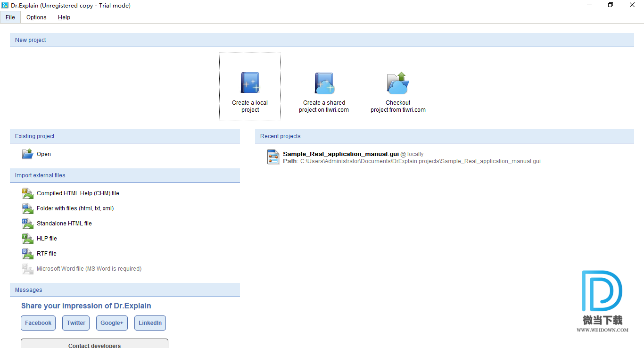Viewport: 644px width, 348px height.
Task: Open recent project Sample_Real_application_manual.gui title
Action: [341, 154]
